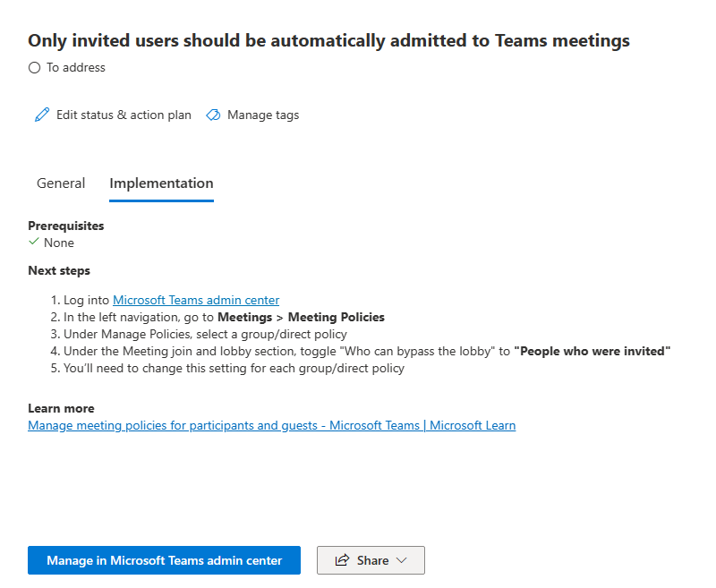This screenshot has width=716, height=588.
Task: Click the bold "People who were invited" text
Action: 592,351
